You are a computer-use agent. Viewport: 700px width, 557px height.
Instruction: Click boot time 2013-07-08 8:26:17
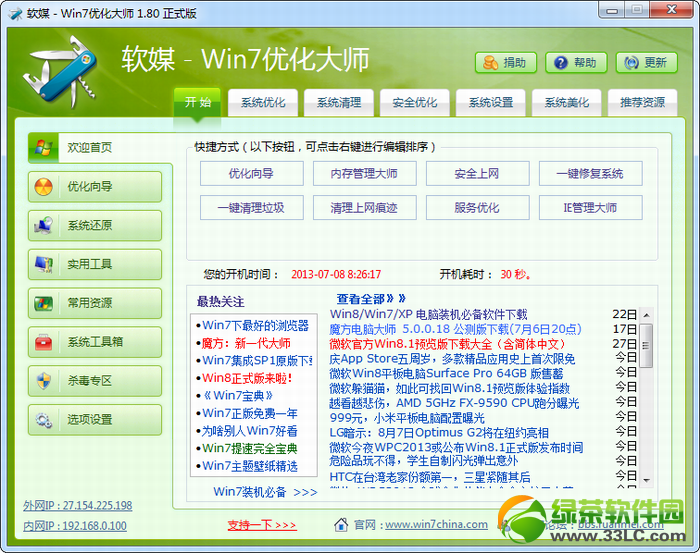pos(336,274)
